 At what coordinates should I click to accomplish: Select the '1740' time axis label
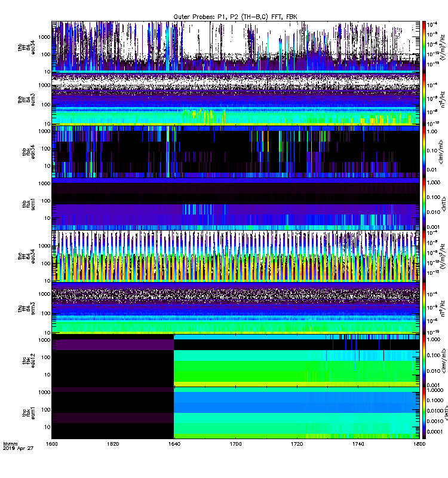coord(358,444)
